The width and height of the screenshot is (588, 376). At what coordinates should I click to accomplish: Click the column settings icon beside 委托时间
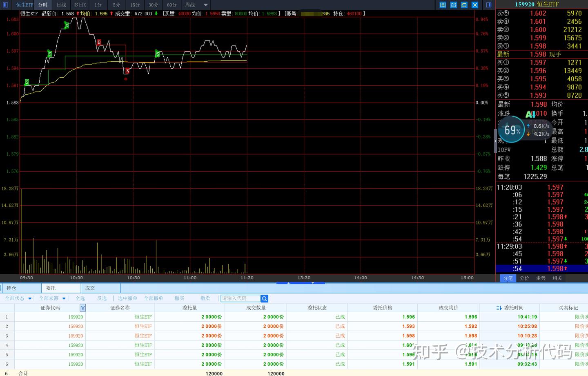(x=499, y=308)
